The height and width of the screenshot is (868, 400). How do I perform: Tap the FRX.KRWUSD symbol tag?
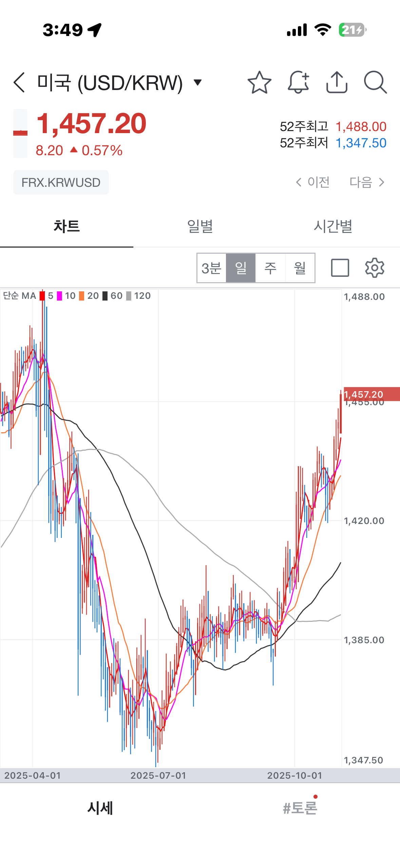(61, 182)
